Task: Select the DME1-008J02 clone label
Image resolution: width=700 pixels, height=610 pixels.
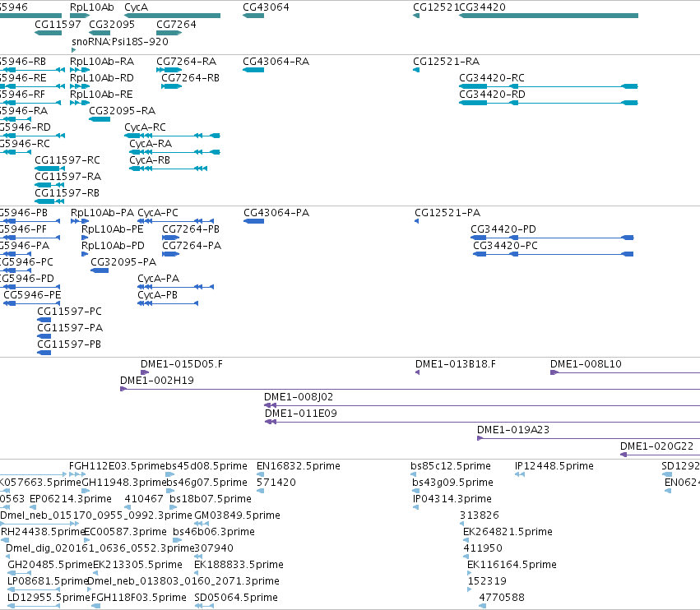Action: (x=299, y=397)
